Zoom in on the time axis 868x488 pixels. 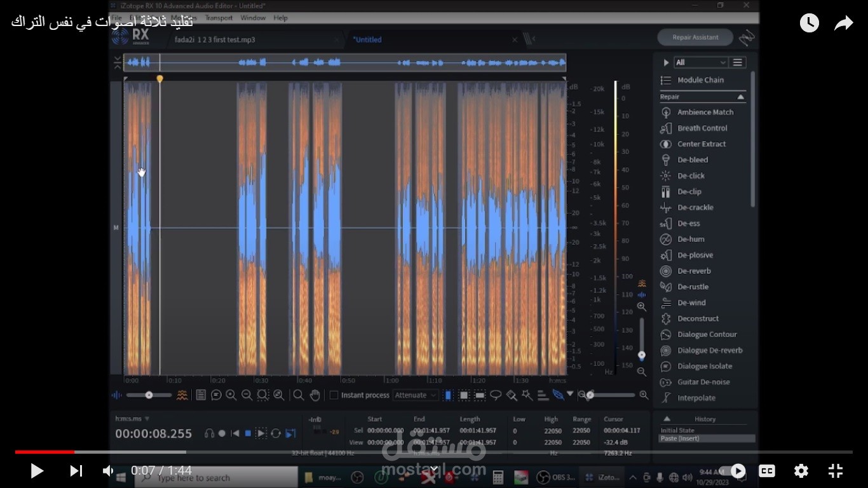coord(231,395)
